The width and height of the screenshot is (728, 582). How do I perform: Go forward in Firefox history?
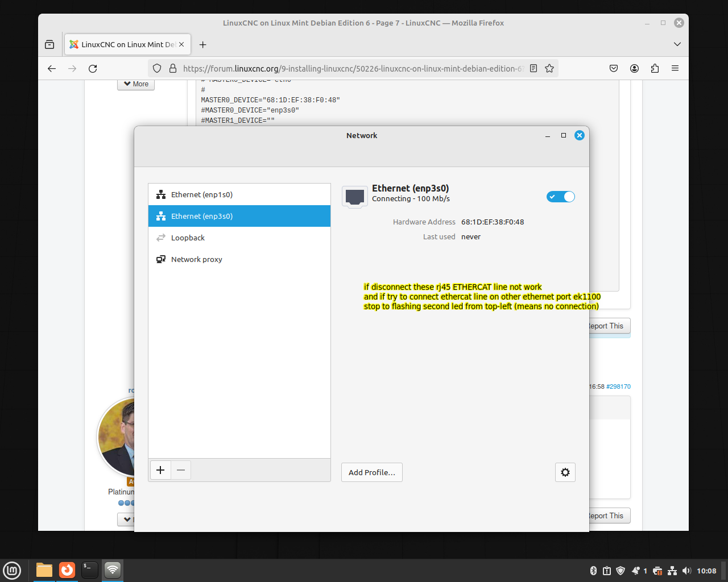pos(72,68)
